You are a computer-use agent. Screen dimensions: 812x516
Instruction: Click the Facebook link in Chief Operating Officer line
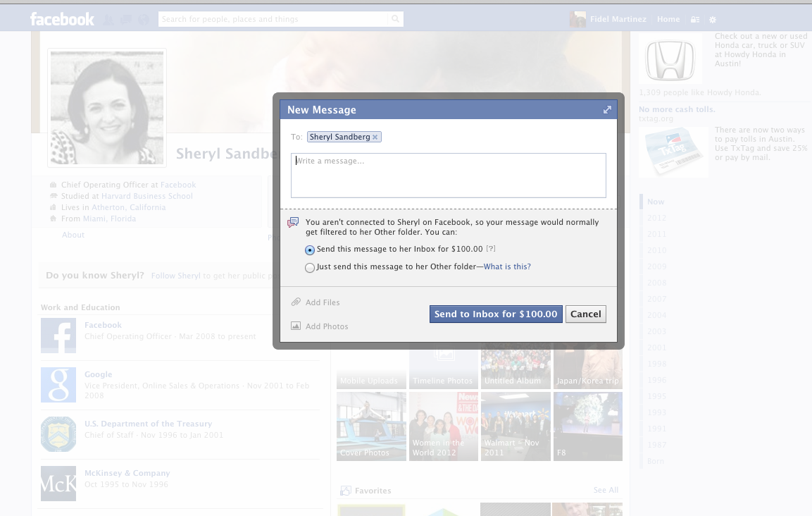click(x=178, y=185)
